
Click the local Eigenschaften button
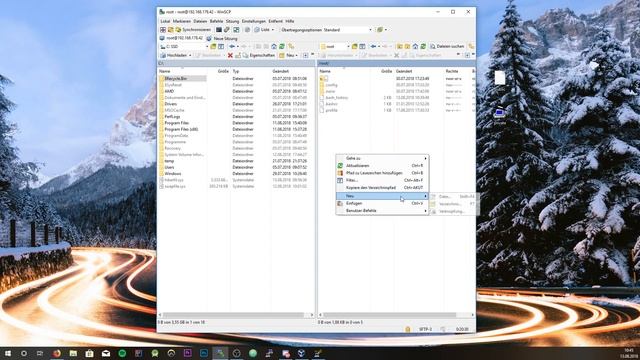[x=259, y=55]
